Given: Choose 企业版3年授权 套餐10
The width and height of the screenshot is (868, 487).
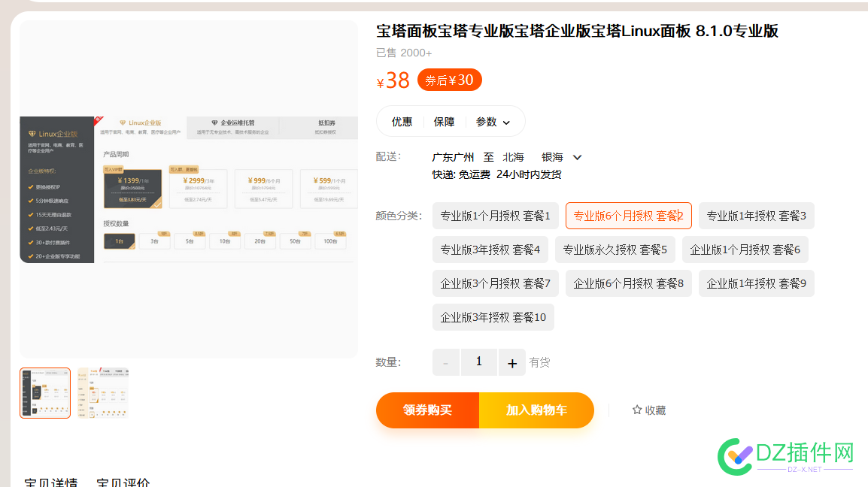Looking at the screenshot, I should pyautogui.click(x=493, y=317).
